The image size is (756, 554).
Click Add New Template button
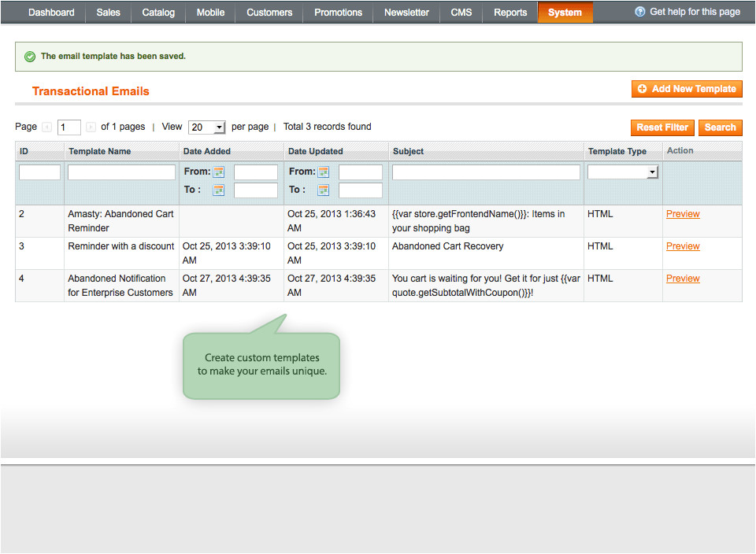click(687, 89)
